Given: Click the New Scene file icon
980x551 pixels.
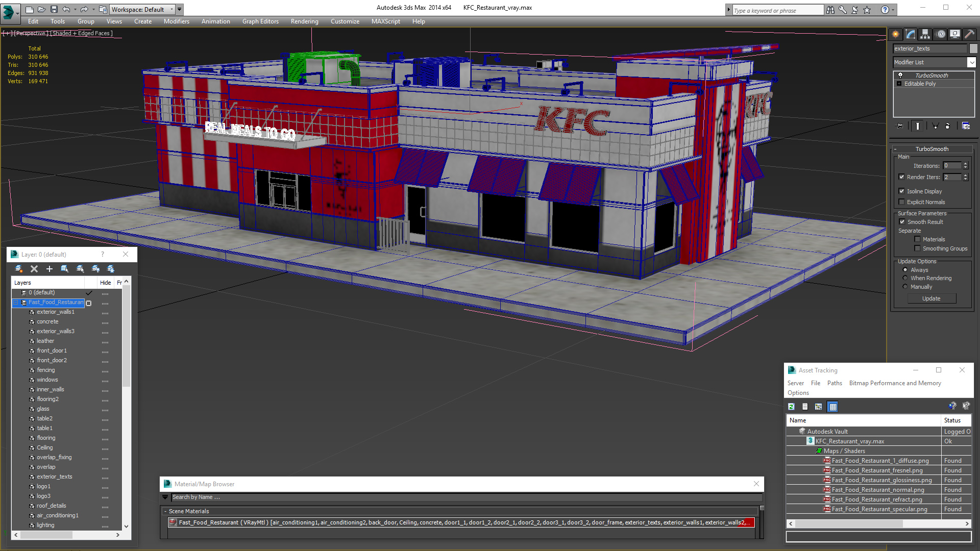Looking at the screenshot, I should coord(30,9).
